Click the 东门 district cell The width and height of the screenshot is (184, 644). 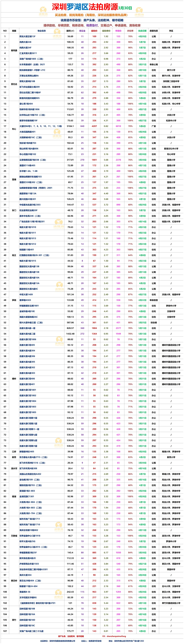14,210
